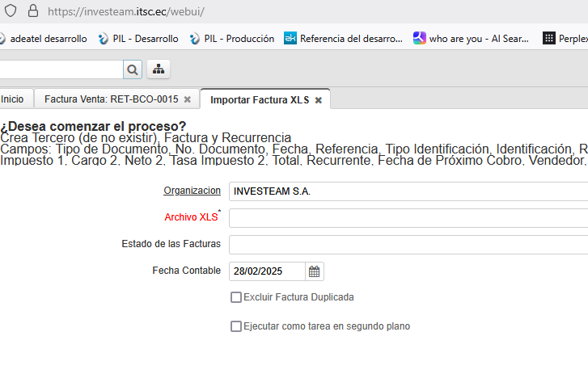Click the Fecha Contable date field

pos(267,271)
